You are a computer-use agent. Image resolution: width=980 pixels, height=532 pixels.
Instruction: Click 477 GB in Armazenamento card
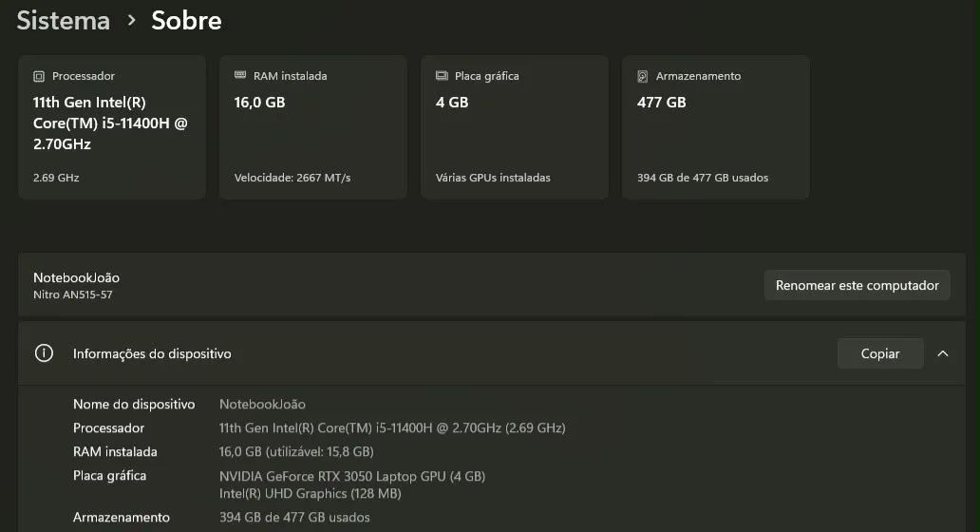(661, 103)
